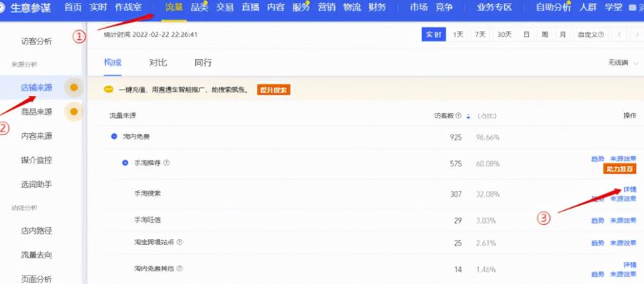
Task: Select the 月 time granularity
Action: (x=563, y=35)
